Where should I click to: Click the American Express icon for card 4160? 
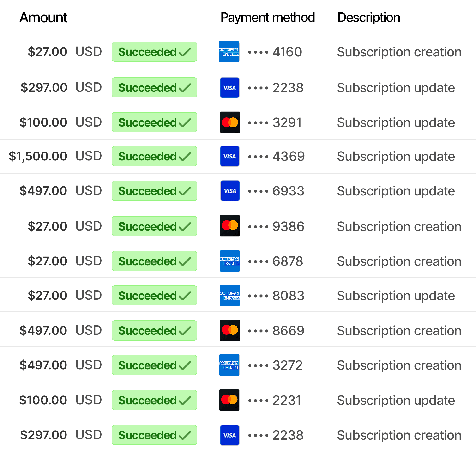(229, 52)
